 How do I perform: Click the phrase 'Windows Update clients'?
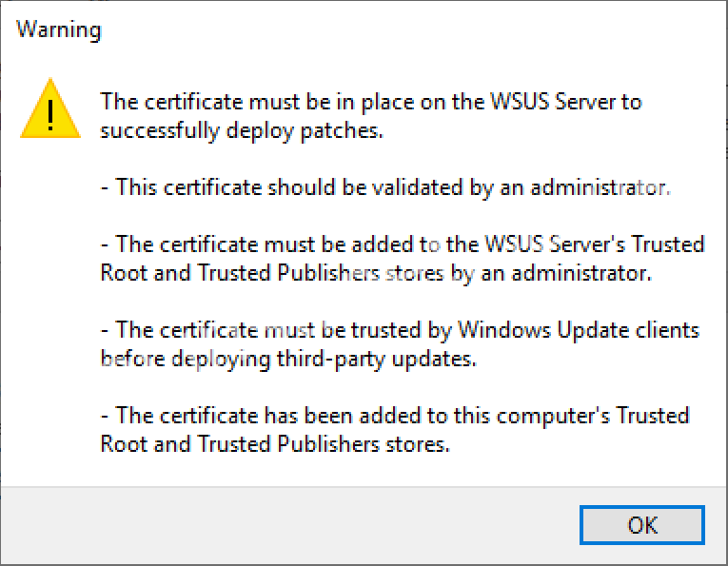tap(579, 330)
